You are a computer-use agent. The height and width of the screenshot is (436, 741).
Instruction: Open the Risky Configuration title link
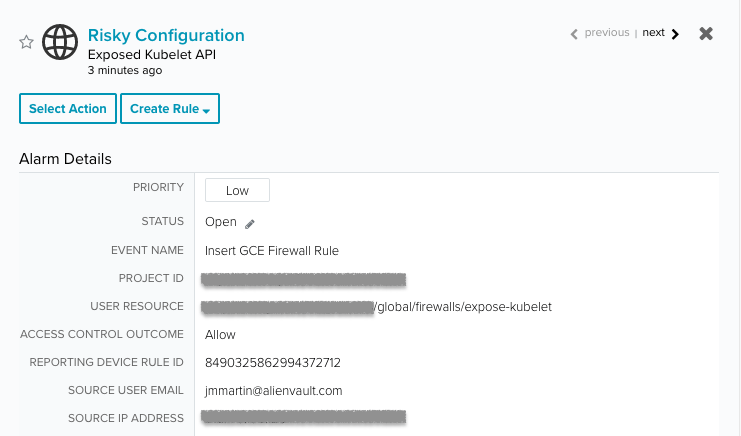(166, 35)
